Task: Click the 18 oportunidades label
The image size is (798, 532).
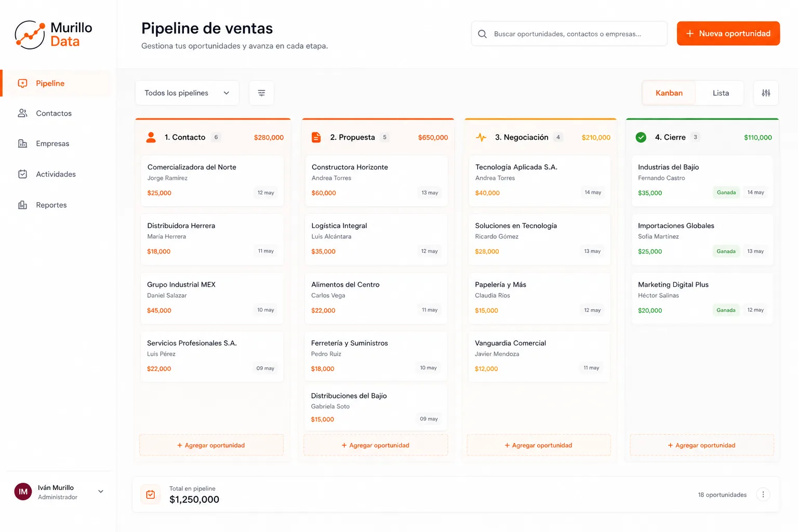Action: click(x=722, y=495)
